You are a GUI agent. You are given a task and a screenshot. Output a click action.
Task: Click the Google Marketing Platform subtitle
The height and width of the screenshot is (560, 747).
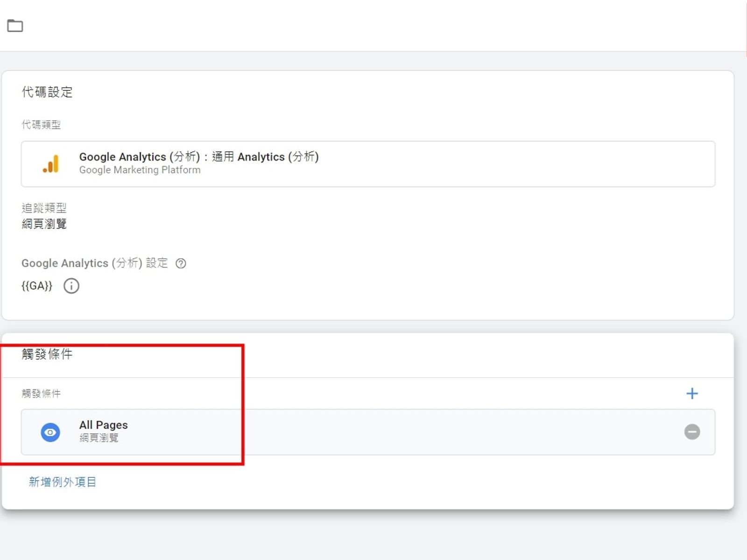coord(140,170)
